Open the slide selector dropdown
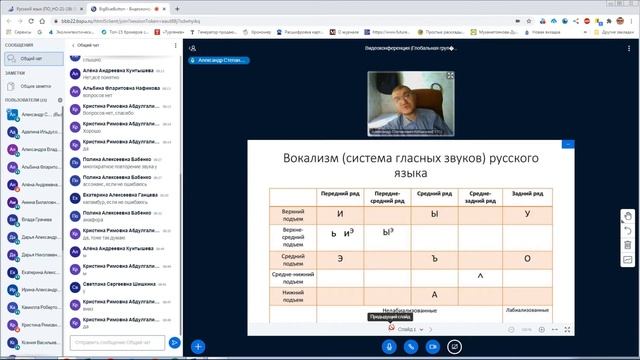 click(x=410, y=329)
